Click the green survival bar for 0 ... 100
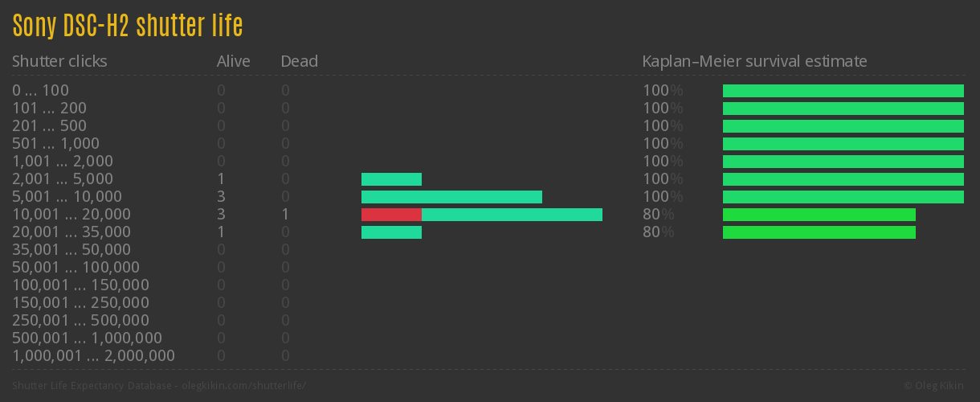This screenshot has height=402, width=980. click(x=843, y=91)
